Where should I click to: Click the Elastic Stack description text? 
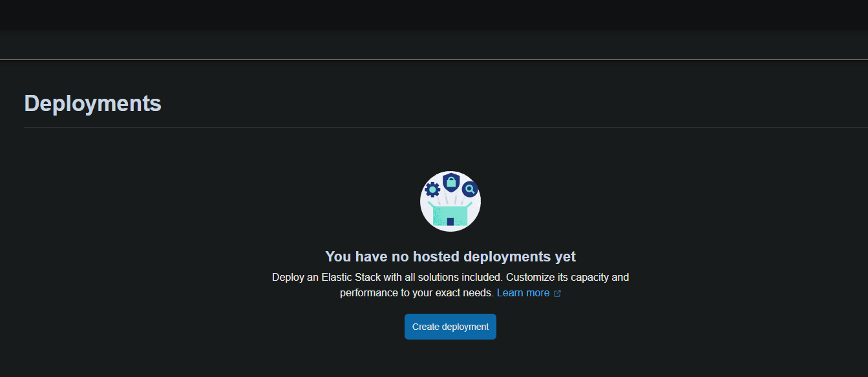coord(450,277)
